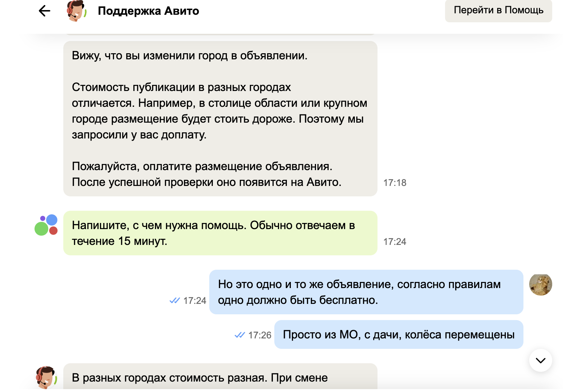Click line 'После успешной проверки оно появится на Авито.'
The image size is (563, 392).
207,182
